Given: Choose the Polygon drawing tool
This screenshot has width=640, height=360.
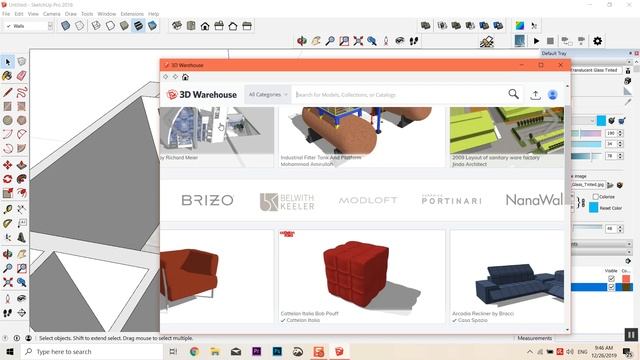Looking at the screenshot, I should click(x=22, y=120).
